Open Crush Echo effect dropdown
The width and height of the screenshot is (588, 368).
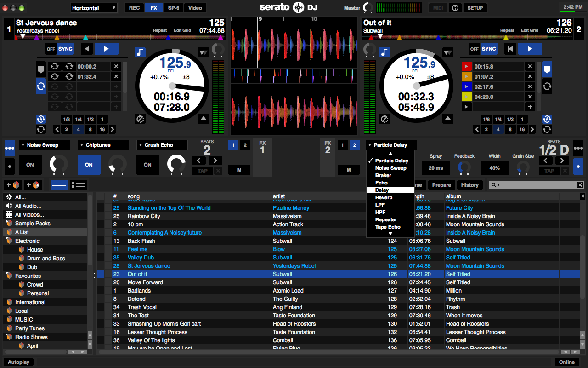[162, 145]
